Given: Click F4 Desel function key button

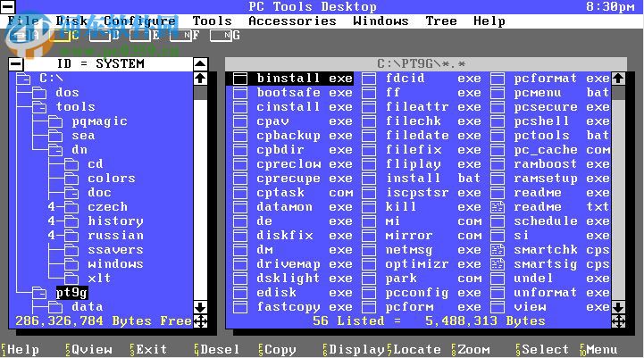Looking at the screenshot, I should tap(217, 350).
